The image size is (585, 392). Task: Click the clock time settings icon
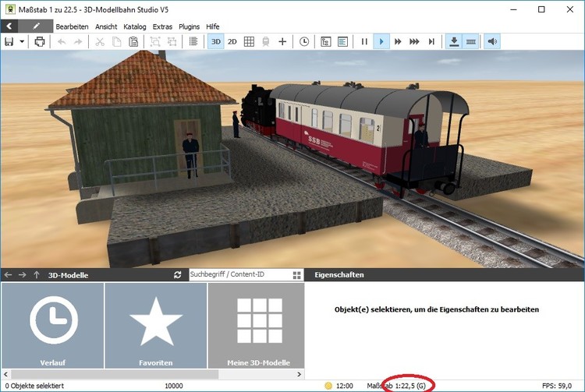(303, 41)
